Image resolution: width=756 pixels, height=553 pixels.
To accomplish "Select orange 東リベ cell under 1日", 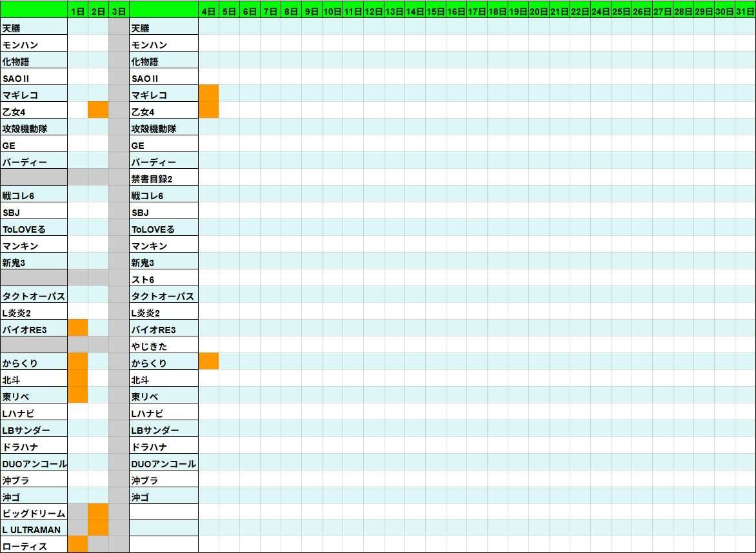I will [77, 395].
